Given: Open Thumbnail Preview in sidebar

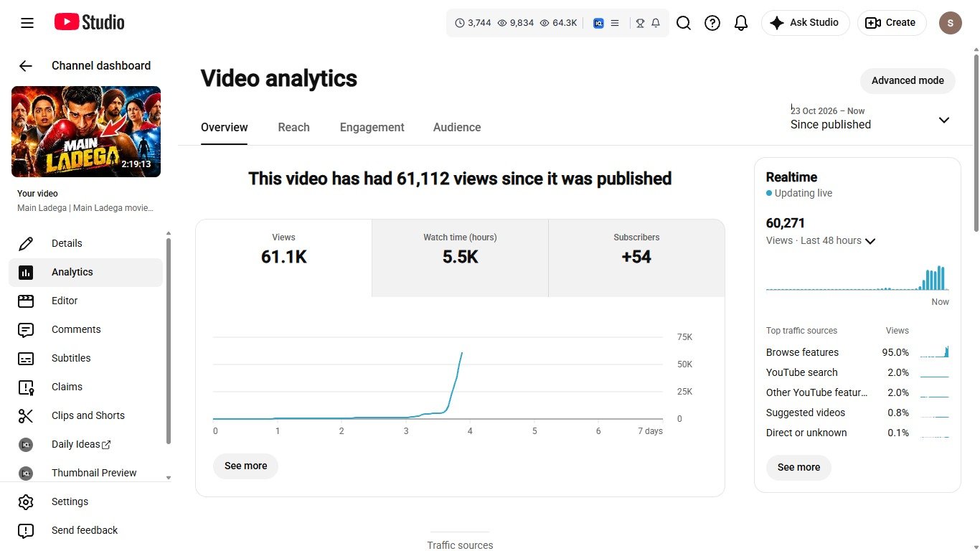Looking at the screenshot, I should tap(85, 473).
